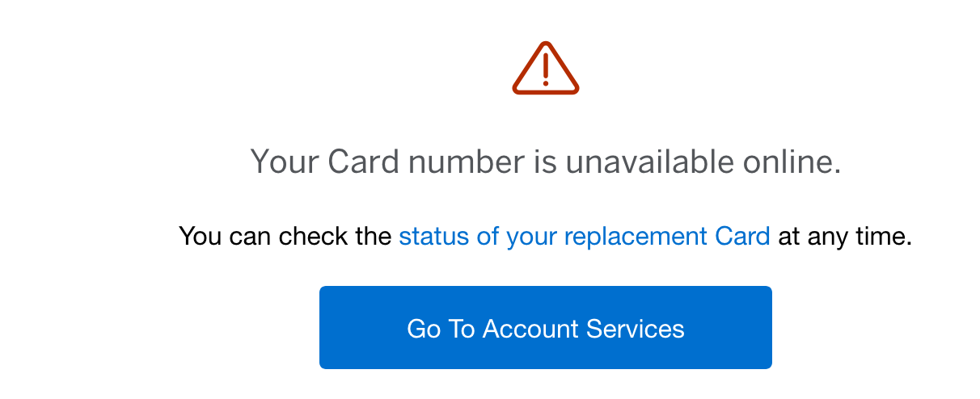The image size is (980, 399).
Task: Click the exclamation mark inside the triangle
Action: pos(546,68)
